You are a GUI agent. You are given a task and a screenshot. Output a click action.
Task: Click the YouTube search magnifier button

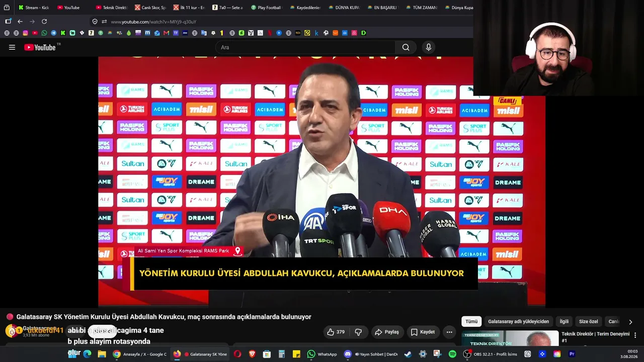(406, 47)
